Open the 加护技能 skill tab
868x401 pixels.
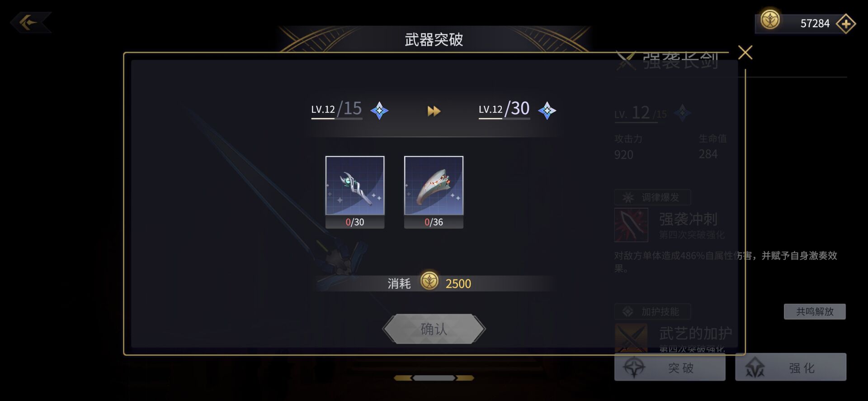coord(652,311)
